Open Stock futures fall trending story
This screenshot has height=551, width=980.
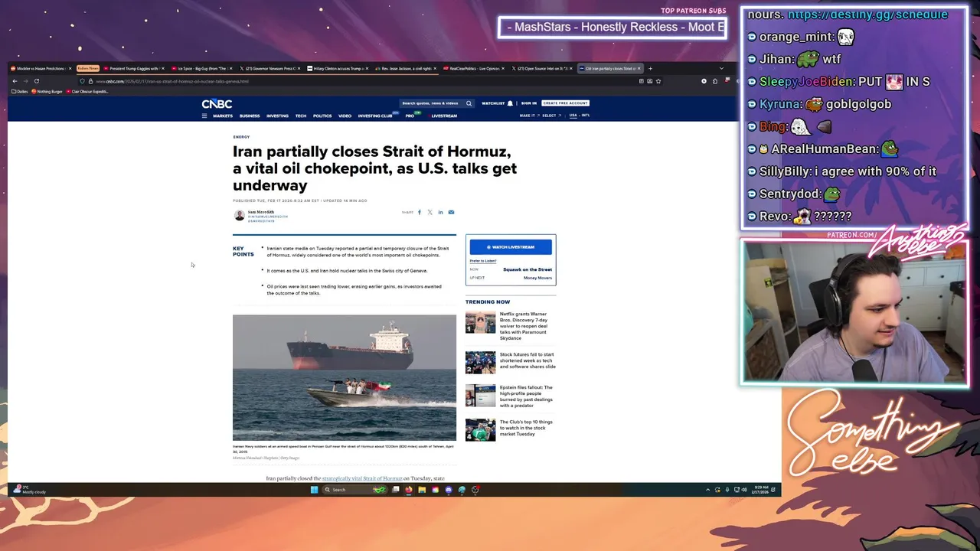coord(528,360)
